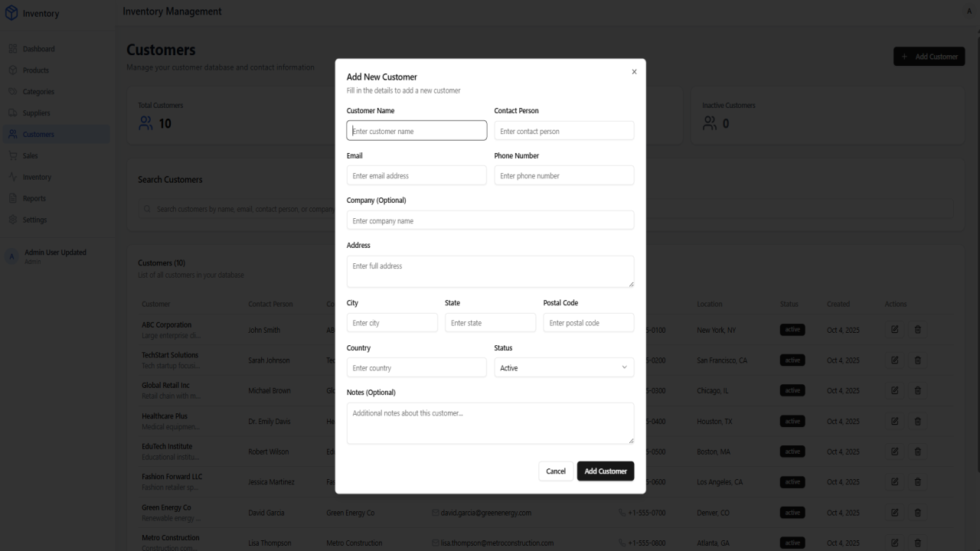Click the Reports document icon
This screenshot has width=980, height=551.
[x=12, y=198]
